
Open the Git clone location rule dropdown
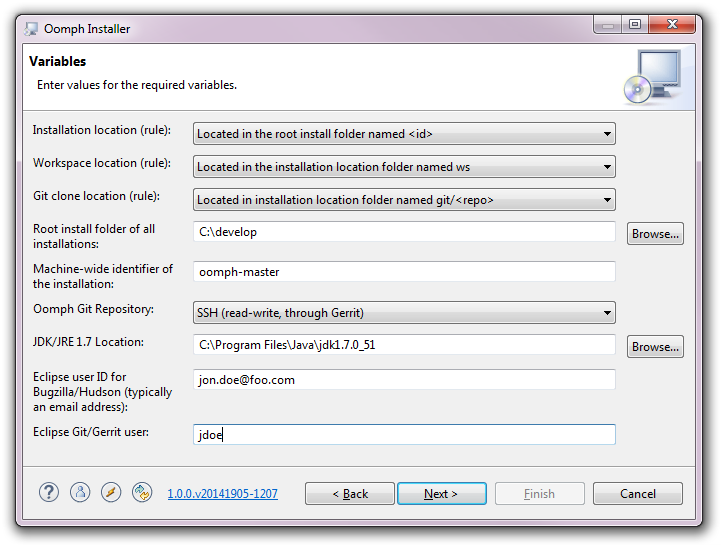tap(404, 200)
